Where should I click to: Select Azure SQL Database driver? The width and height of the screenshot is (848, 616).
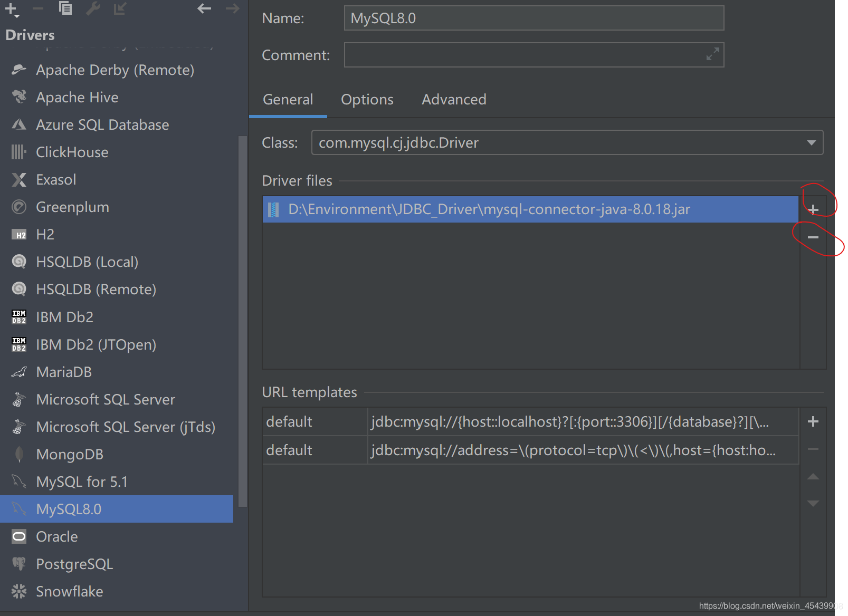point(117,124)
